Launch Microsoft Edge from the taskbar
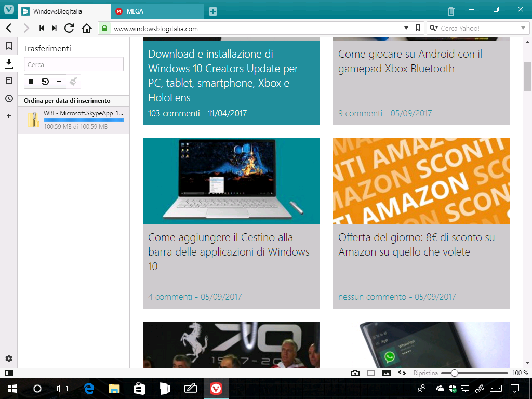This screenshot has width=532, height=399. coord(89,389)
